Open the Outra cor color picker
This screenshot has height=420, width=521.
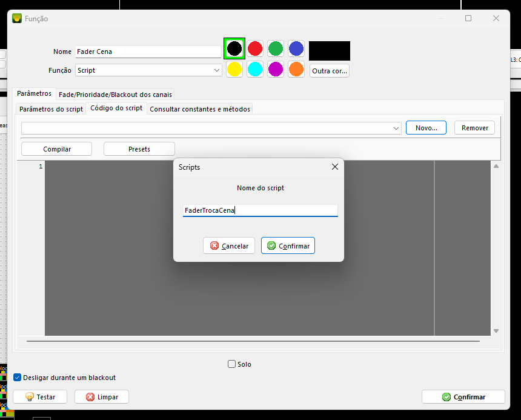(330, 71)
